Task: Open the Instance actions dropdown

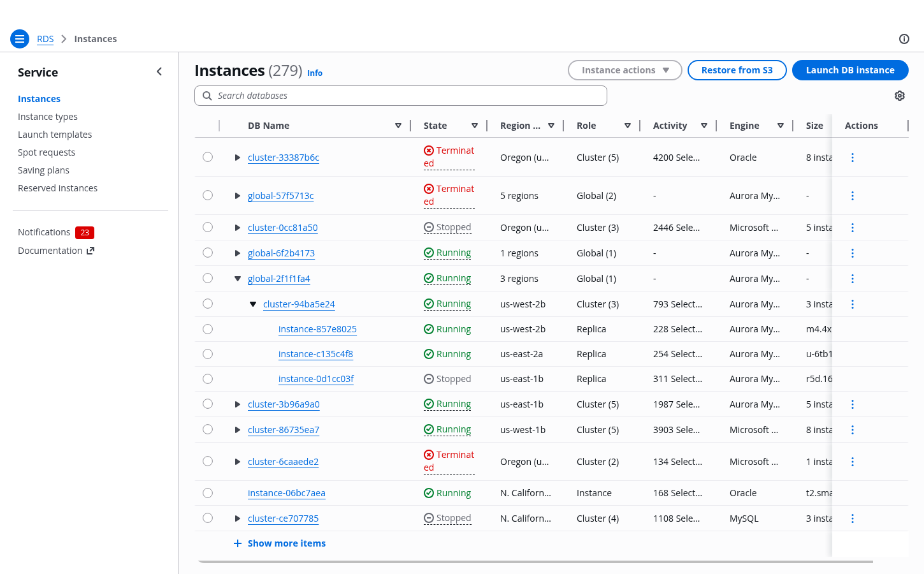Action: tap(624, 70)
